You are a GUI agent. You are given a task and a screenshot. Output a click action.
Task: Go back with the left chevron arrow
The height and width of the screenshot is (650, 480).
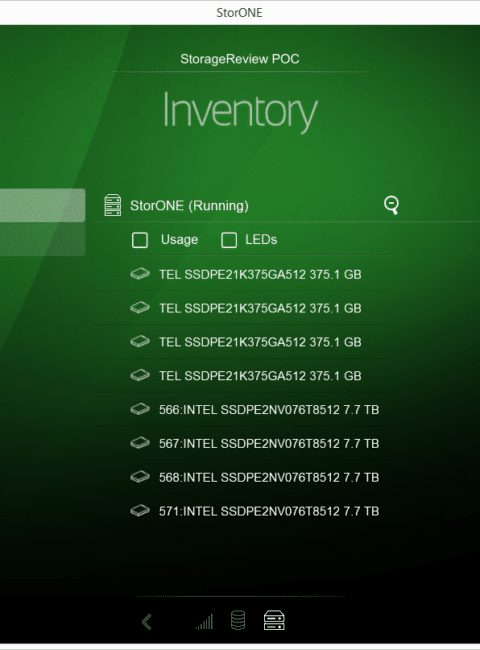[147, 622]
